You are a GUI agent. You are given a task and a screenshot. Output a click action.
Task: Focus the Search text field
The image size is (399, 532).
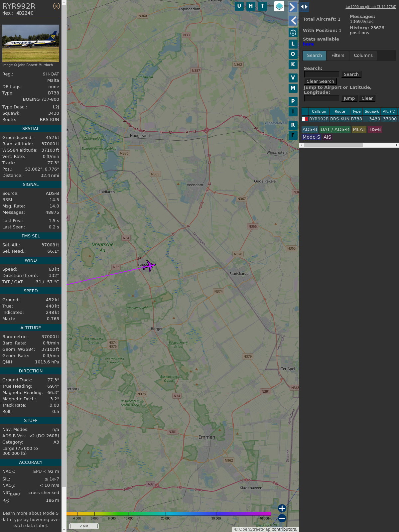click(x=322, y=74)
